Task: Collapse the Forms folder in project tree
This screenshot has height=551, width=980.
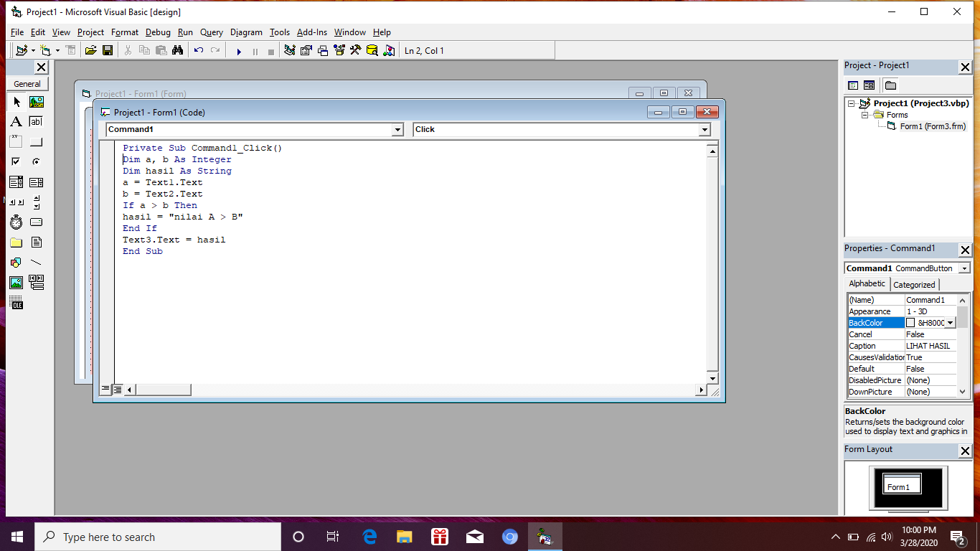Action: click(x=865, y=115)
